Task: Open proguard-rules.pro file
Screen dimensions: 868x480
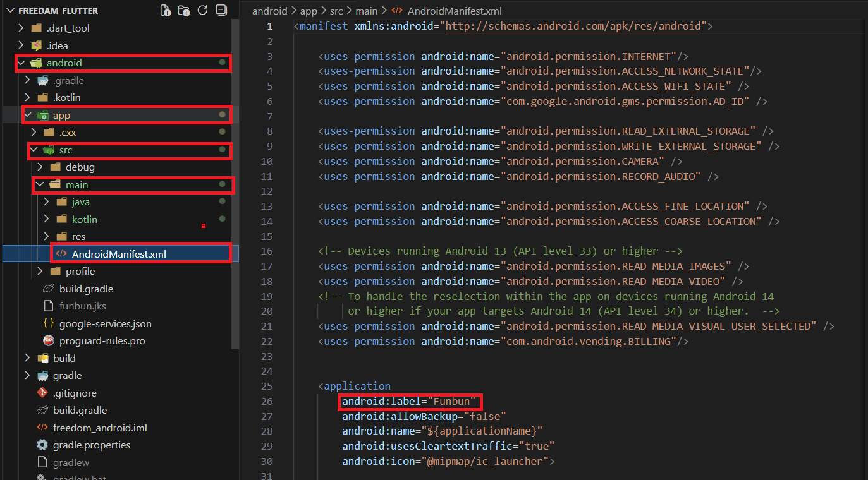Action: coord(102,340)
